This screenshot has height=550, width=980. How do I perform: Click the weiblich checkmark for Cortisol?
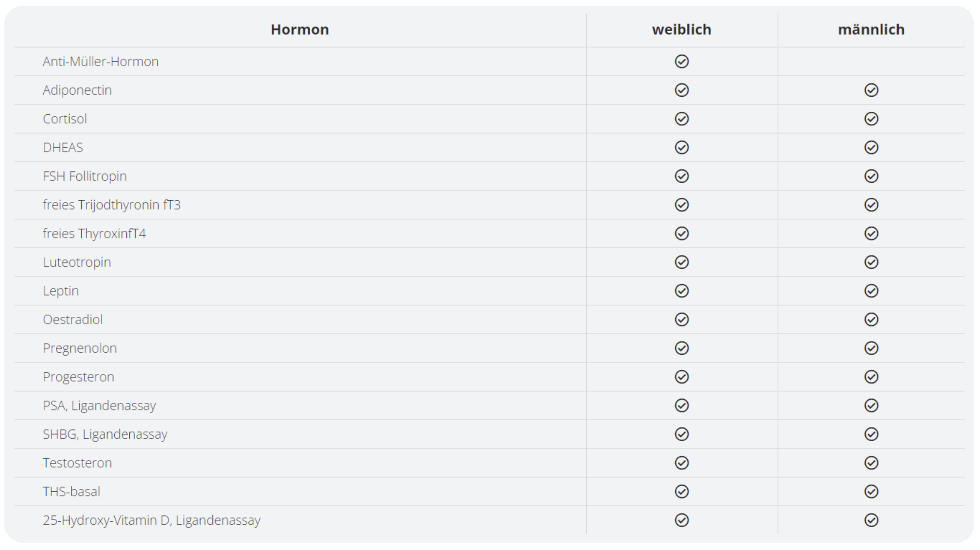(x=682, y=119)
